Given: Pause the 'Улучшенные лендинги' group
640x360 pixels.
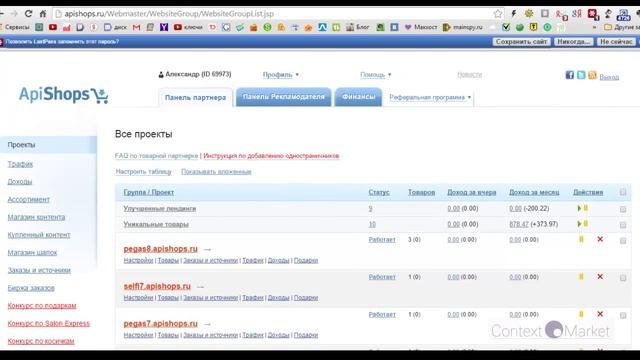Looking at the screenshot, I should pos(586,208).
